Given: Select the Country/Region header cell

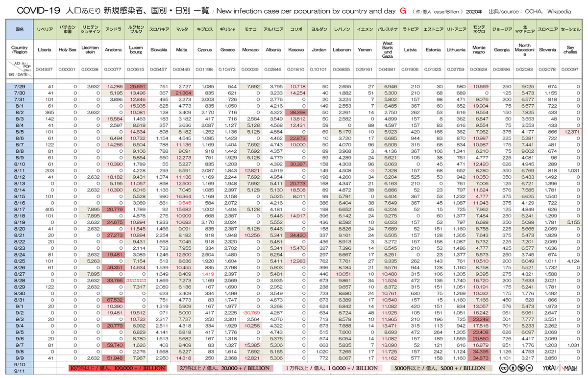Looking at the screenshot, I should click(20, 49).
